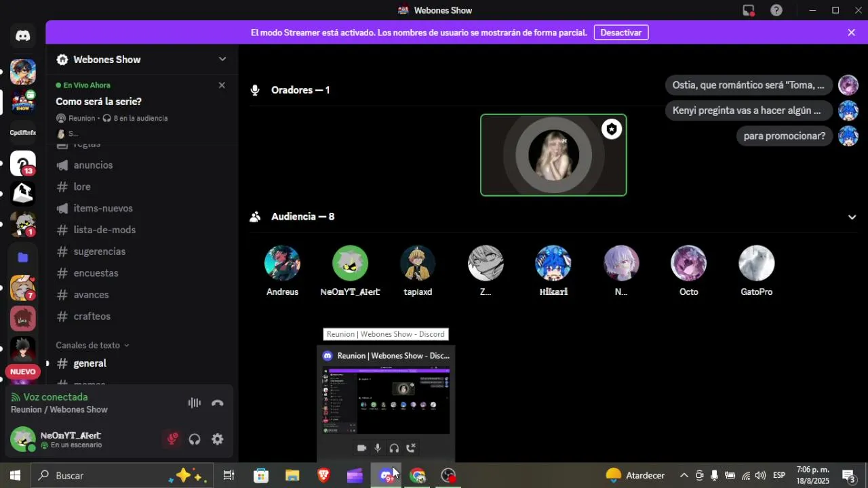Click NeOmYT_Alert user avatar in panel
Viewport: 868px width, 488px height.
point(23,439)
